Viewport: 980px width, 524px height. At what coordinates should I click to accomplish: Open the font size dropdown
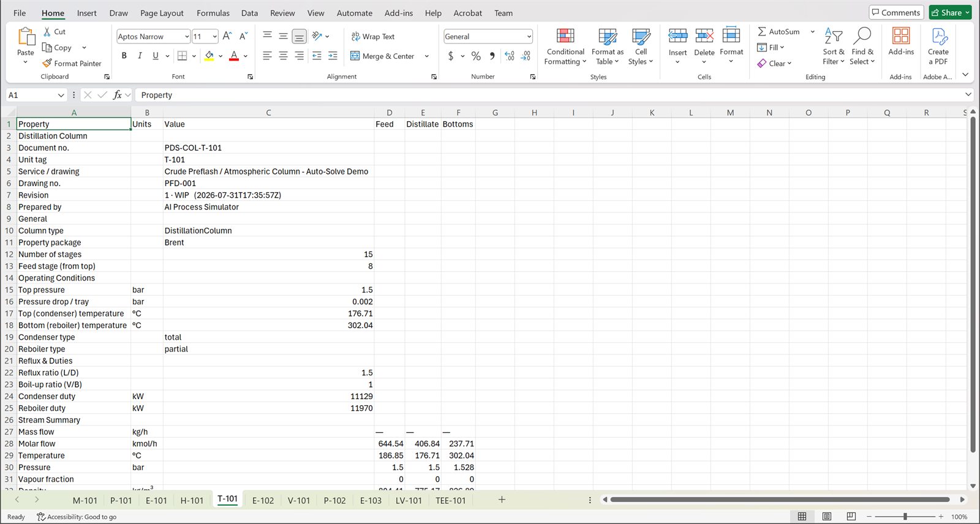pos(214,37)
